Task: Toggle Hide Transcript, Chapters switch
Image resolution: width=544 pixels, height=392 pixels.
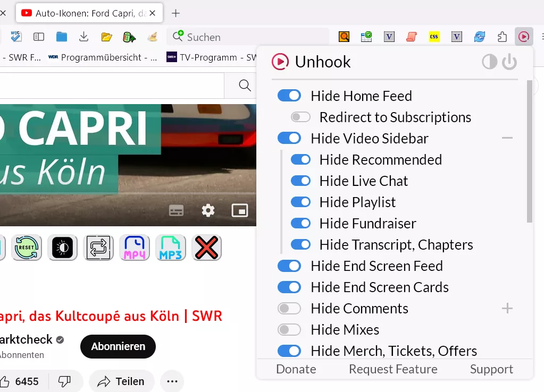Action: click(x=300, y=244)
